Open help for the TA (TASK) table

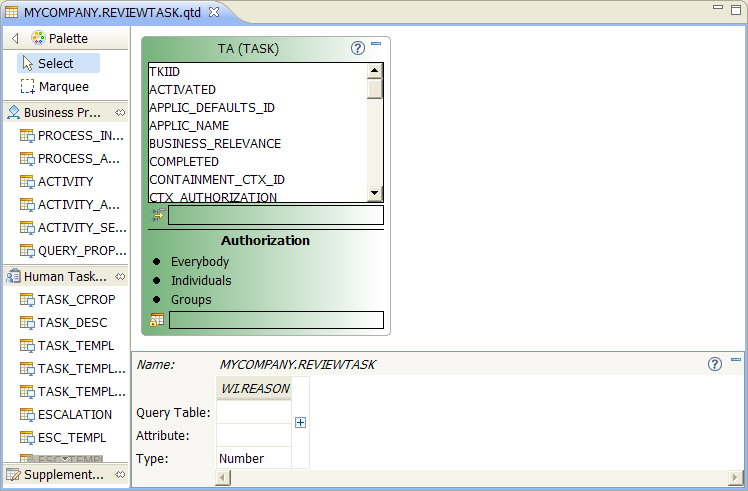[x=358, y=48]
